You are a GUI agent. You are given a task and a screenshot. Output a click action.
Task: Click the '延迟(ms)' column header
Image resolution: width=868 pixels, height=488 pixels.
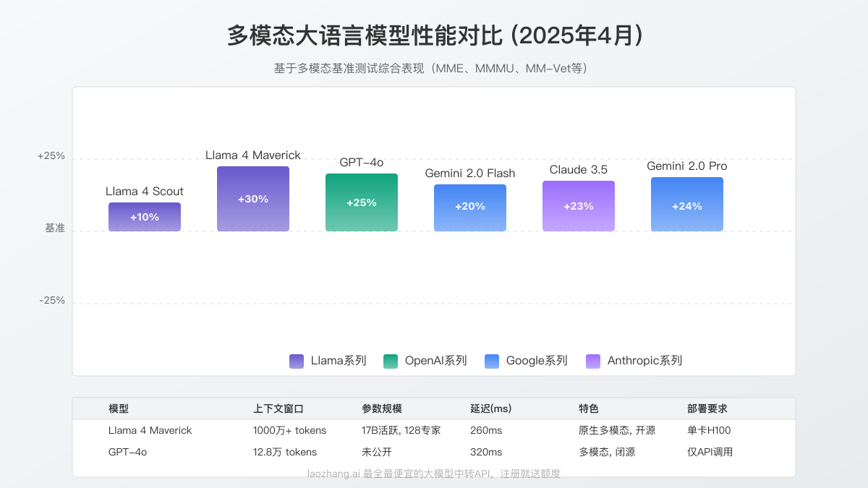point(491,408)
